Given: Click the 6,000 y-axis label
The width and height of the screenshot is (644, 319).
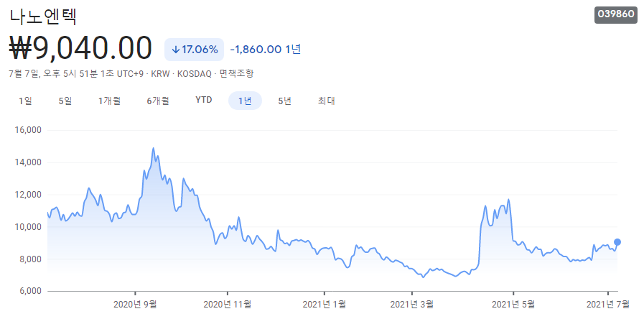Looking at the screenshot, I should click(x=31, y=291).
